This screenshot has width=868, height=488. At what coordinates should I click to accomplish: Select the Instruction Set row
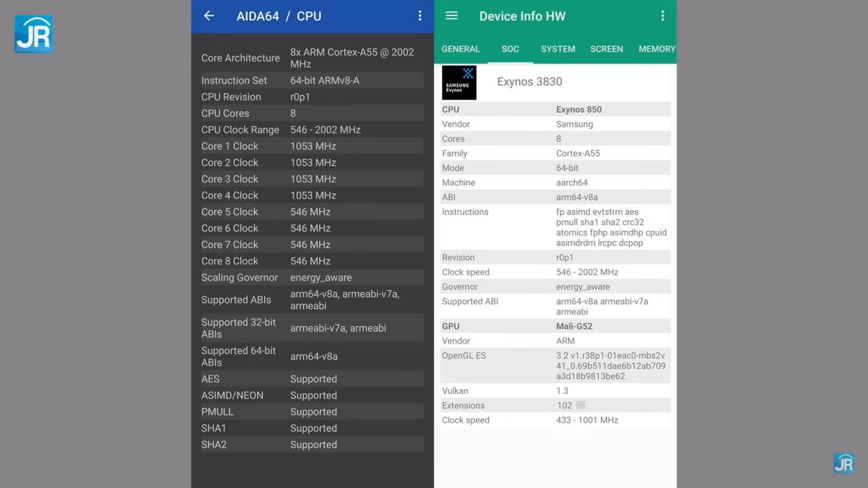click(x=312, y=81)
